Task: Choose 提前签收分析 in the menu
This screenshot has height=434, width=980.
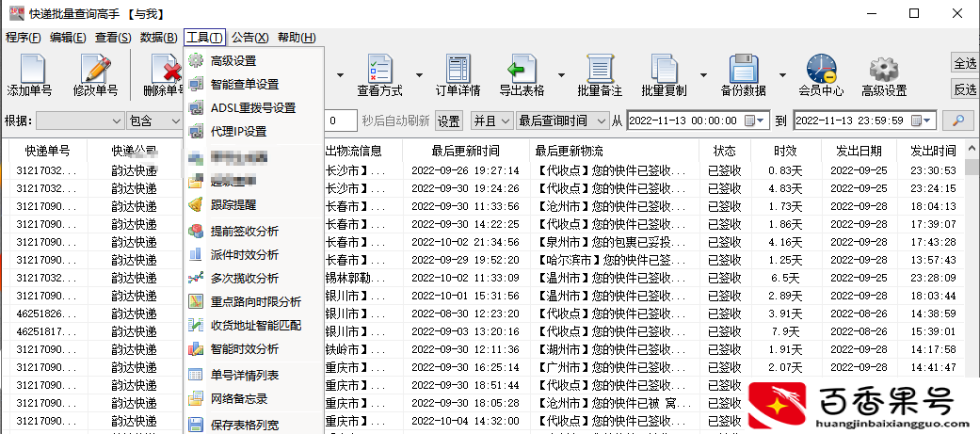Action: point(254,232)
